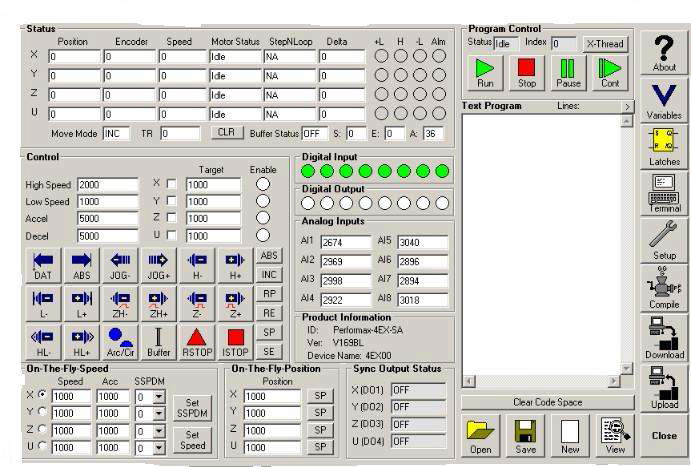Create a New text program
The height and width of the screenshot is (467, 691).
[570, 435]
